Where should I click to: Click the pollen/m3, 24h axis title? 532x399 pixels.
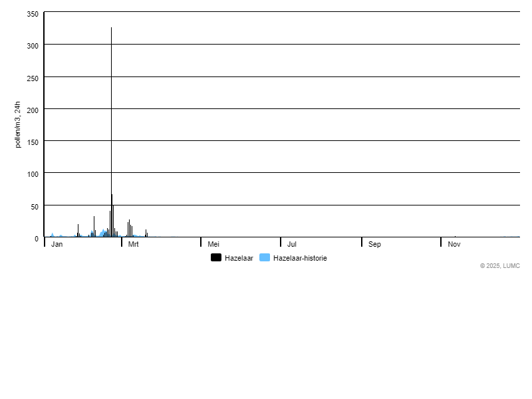pyautogui.click(x=18, y=124)
